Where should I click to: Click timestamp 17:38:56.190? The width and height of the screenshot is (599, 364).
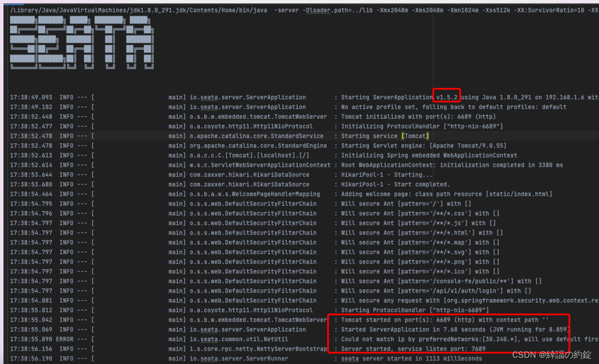point(31,358)
